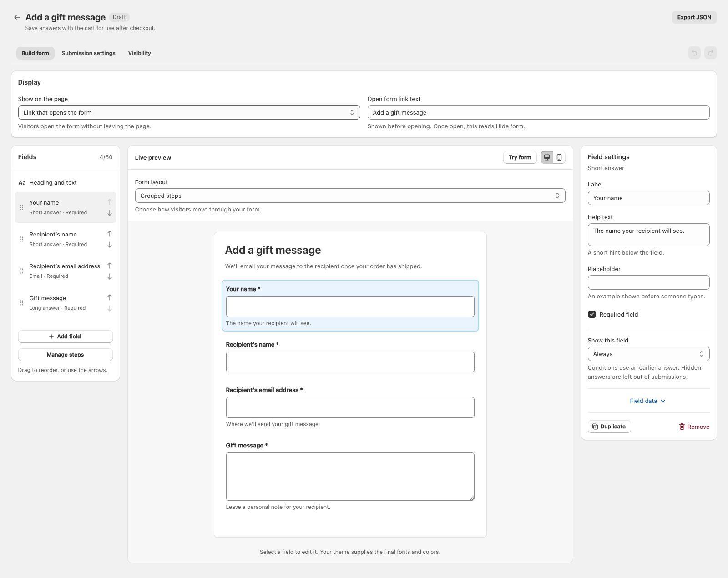This screenshot has height=578, width=728.
Task: Go back using the left arrow icon
Action: [x=17, y=17]
